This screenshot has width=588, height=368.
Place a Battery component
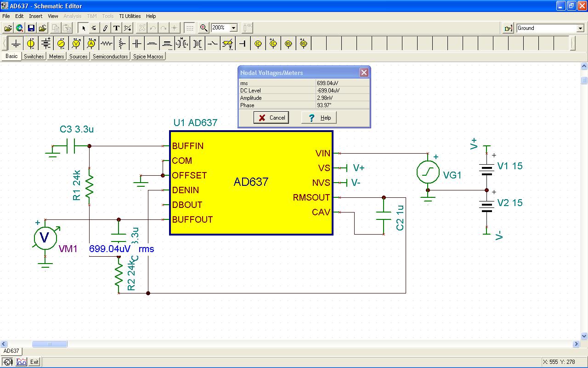[46, 44]
